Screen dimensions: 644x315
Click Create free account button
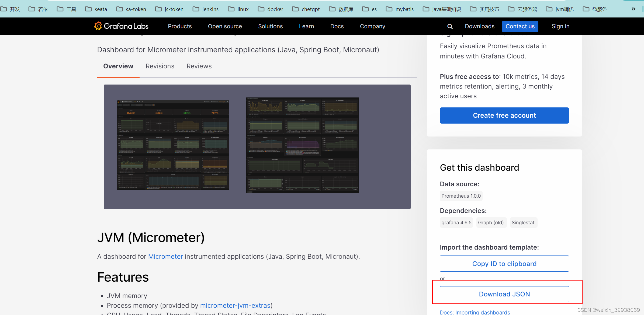click(x=504, y=115)
